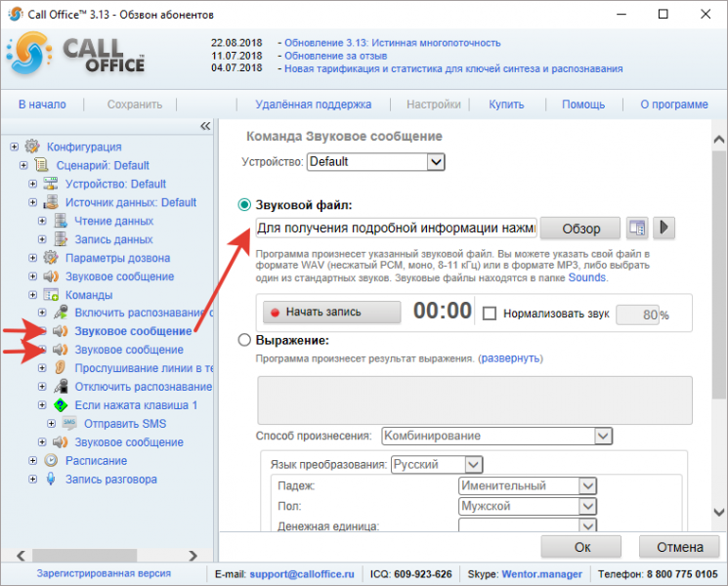This screenshot has width=728, height=586.
Task: Open news Обновление 3.13: Истинная многопоточность
Action: coord(392,43)
